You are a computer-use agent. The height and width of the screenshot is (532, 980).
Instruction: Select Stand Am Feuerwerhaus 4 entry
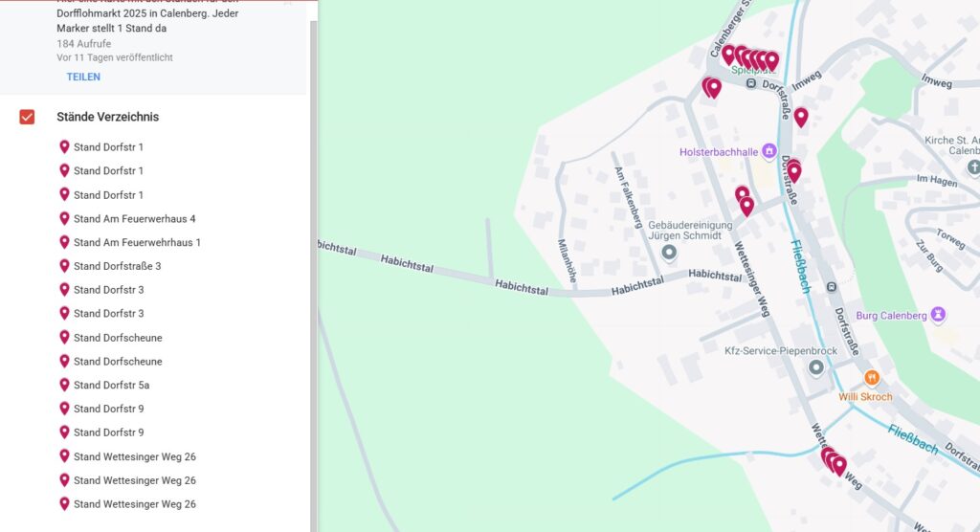[134, 219]
